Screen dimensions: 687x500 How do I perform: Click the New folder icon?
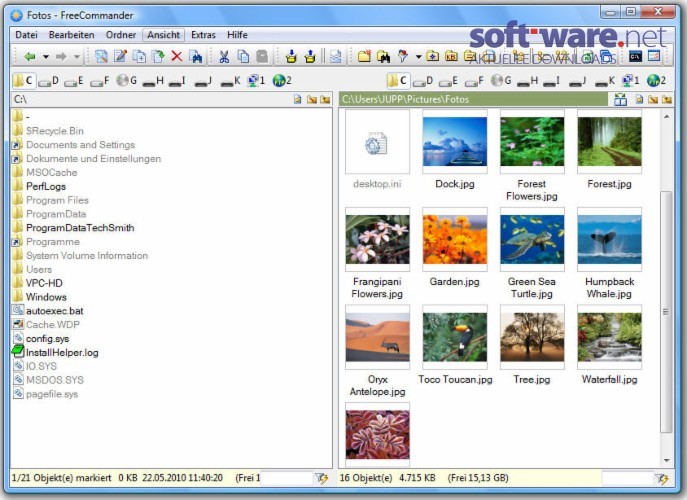pyautogui.click(x=364, y=56)
